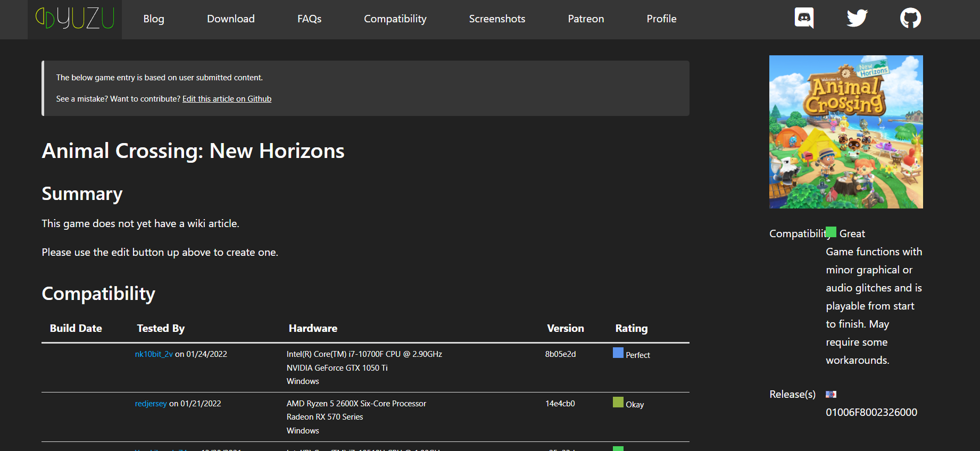The width and height of the screenshot is (980, 451).
Task: Click 'AMD Ryzen 5 2600X Six-Core Processor' text
Action: [356, 404]
